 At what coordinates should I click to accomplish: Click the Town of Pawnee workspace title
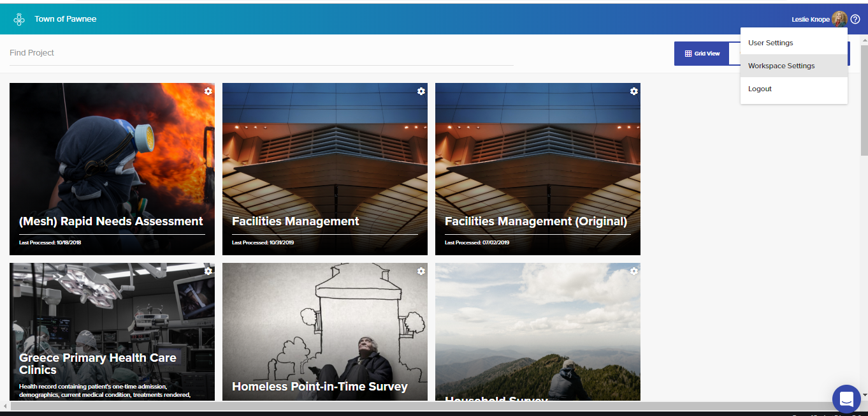[x=66, y=19]
